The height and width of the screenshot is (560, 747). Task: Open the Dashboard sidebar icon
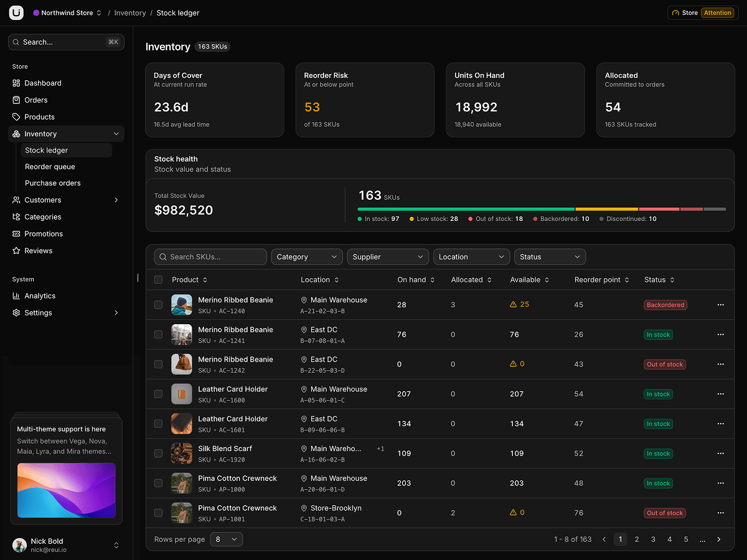point(16,83)
